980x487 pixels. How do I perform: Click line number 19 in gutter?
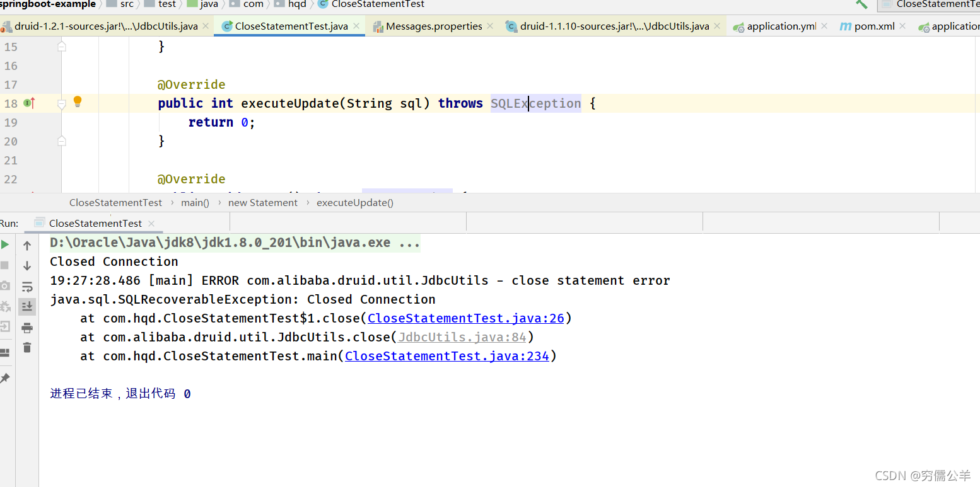(11, 122)
